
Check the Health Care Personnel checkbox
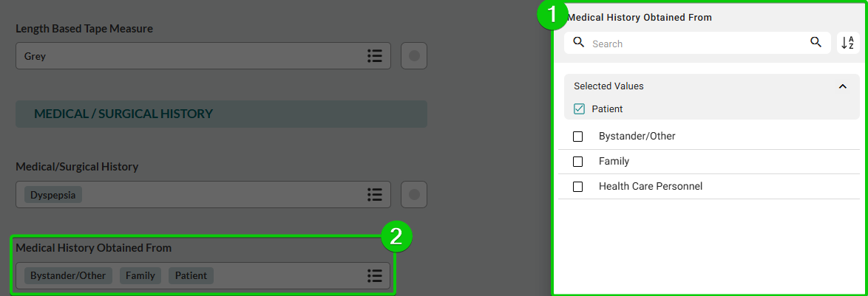coord(578,187)
